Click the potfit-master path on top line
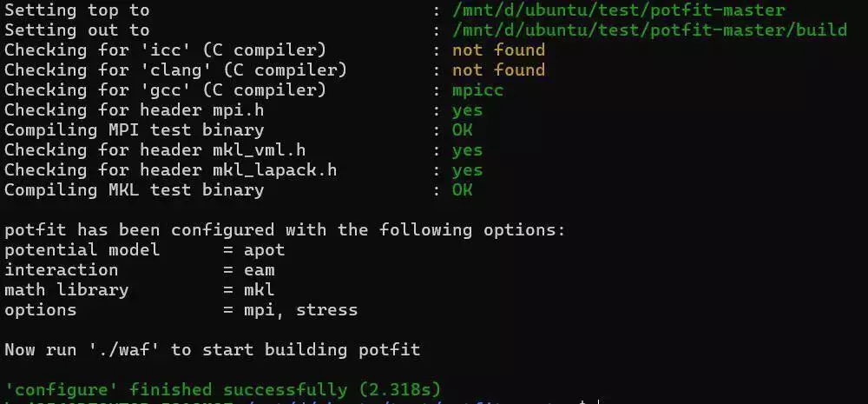868x404 pixels. coord(618,10)
